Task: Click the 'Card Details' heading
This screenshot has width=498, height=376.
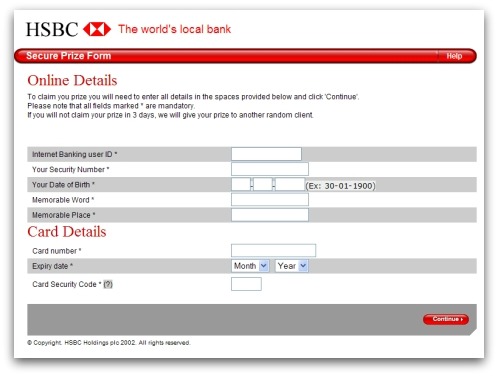Action: [x=67, y=232]
